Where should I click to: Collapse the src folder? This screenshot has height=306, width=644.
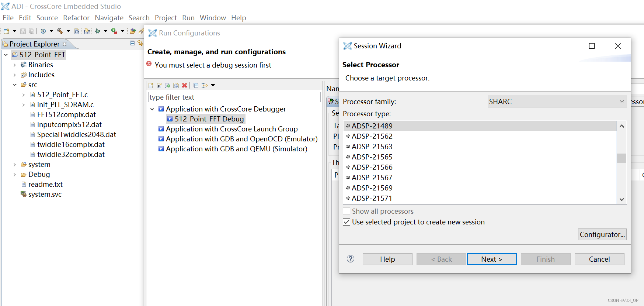click(x=15, y=85)
